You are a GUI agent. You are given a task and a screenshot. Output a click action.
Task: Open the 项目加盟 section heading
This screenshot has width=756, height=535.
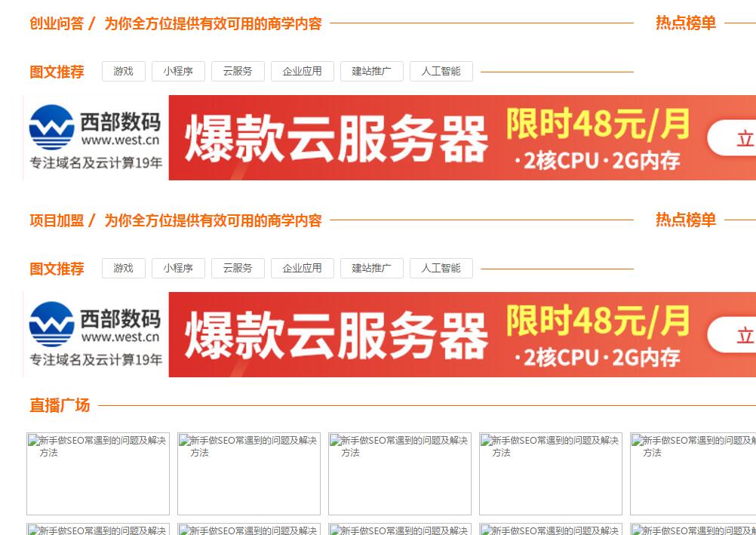pos(57,220)
